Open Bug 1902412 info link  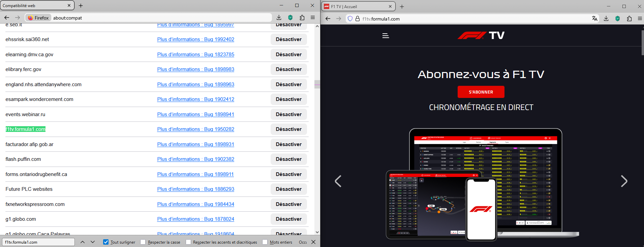pos(195,99)
